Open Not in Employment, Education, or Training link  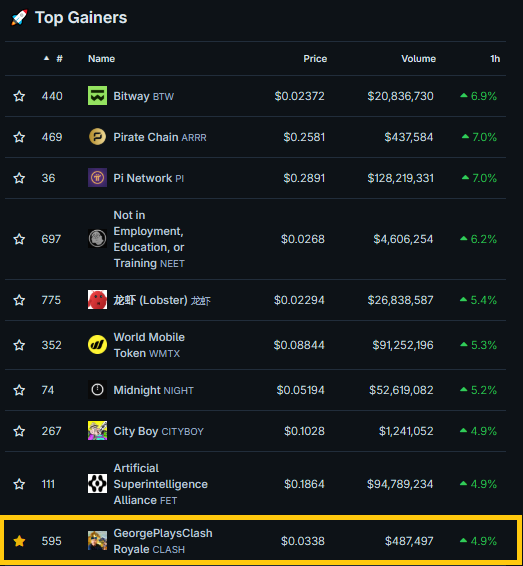point(149,239)
